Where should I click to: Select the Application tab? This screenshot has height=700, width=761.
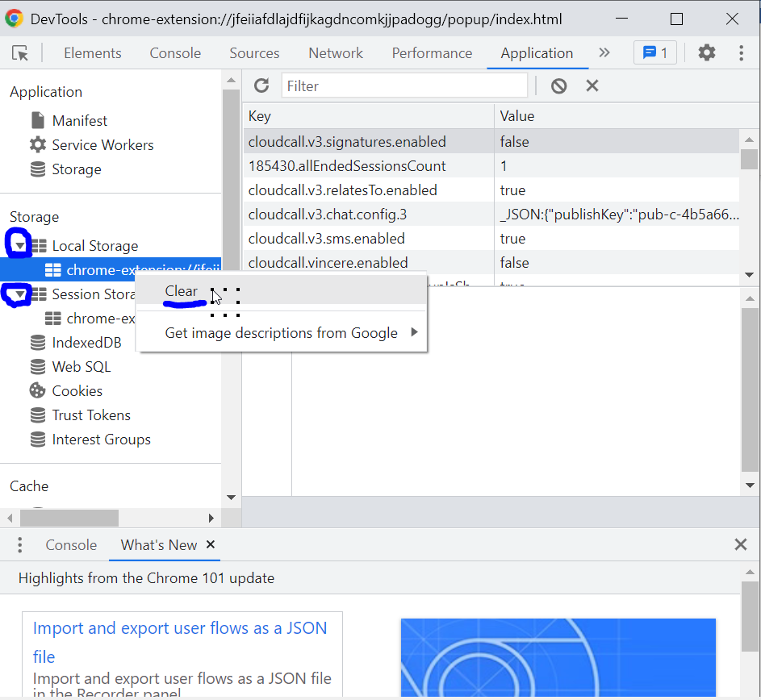pos(537,53)
